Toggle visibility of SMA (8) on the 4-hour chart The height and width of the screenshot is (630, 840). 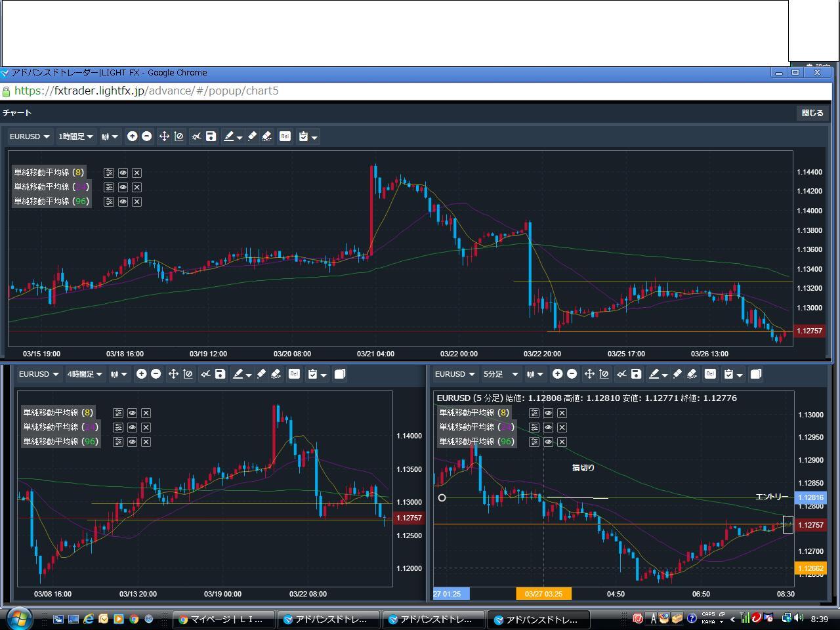(x=132, y=413)
